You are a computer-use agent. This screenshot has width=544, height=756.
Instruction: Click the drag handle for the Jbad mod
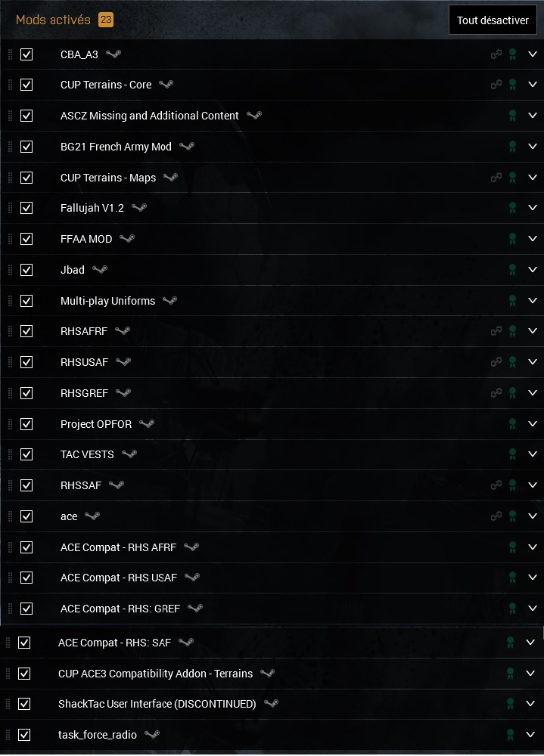[10, 270]
